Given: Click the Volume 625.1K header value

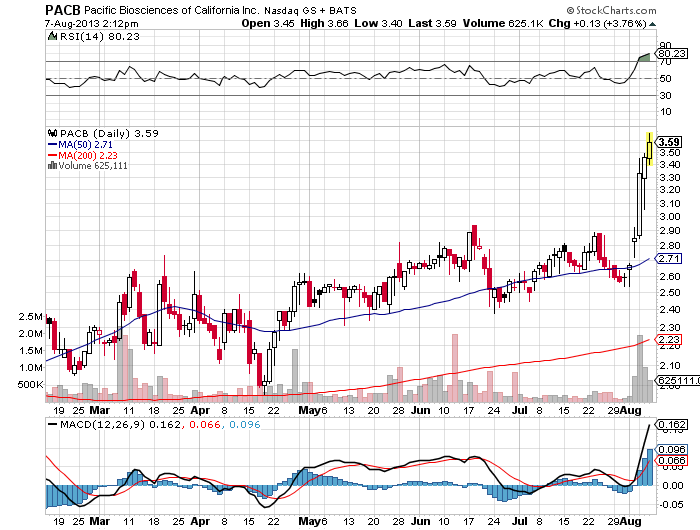Looking at the screenshot, I should 502,23.
